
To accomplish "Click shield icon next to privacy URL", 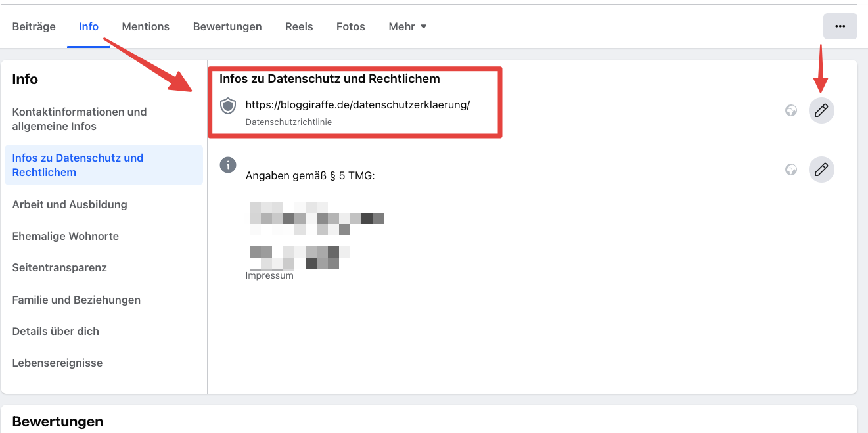I will (228, 106).
